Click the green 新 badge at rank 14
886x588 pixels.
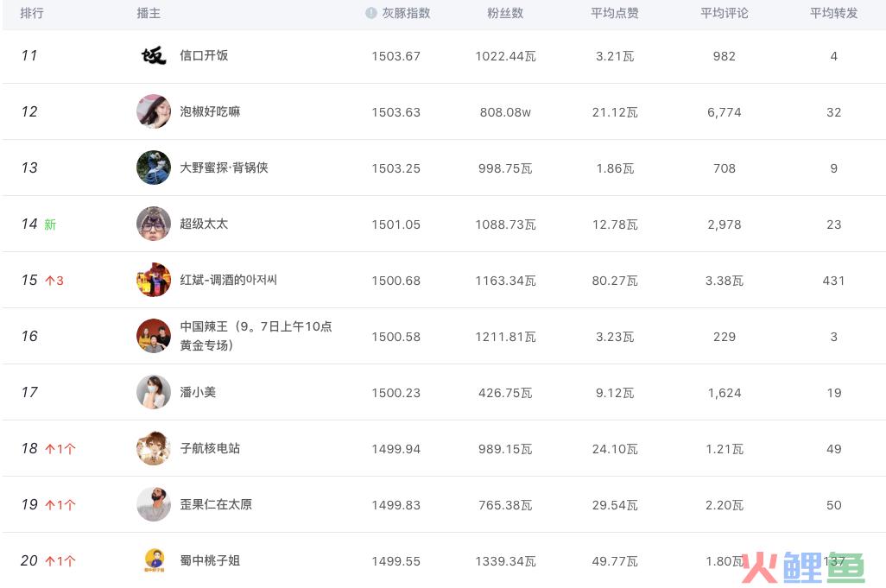click(x=50, y=224)
